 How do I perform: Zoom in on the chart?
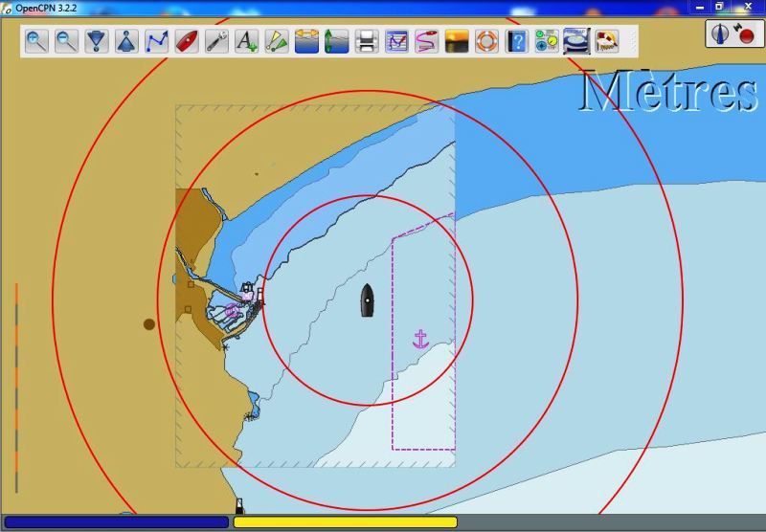[x=36, y=41]
